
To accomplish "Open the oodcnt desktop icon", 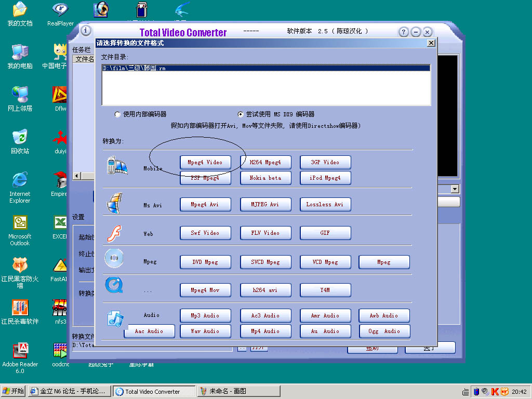I will 60,355.
